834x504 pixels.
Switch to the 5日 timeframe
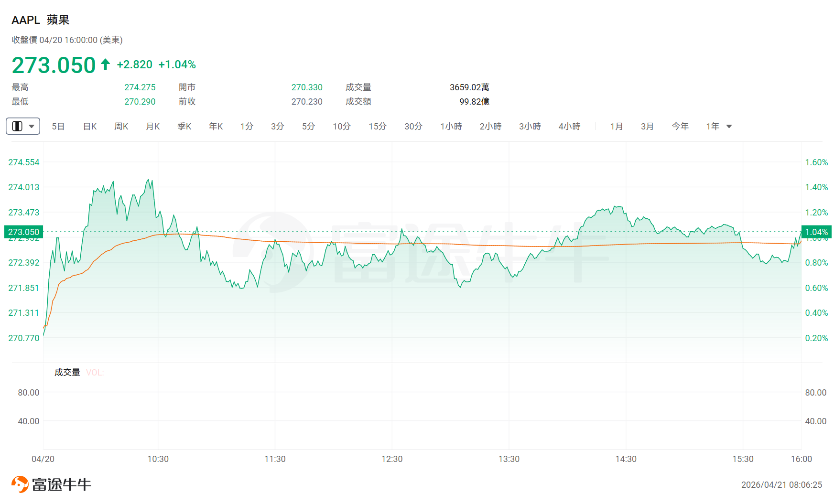[58, 126]
